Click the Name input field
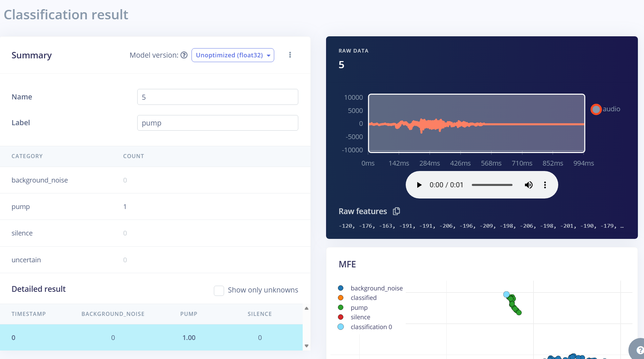Screen dimensions: 644x359 [x=218, y=97]
